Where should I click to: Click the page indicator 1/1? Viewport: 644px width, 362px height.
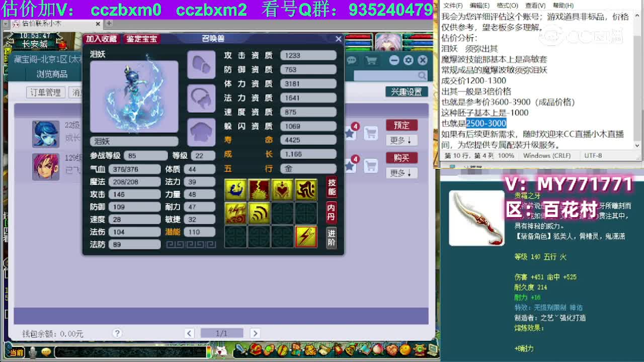[222, 333]
